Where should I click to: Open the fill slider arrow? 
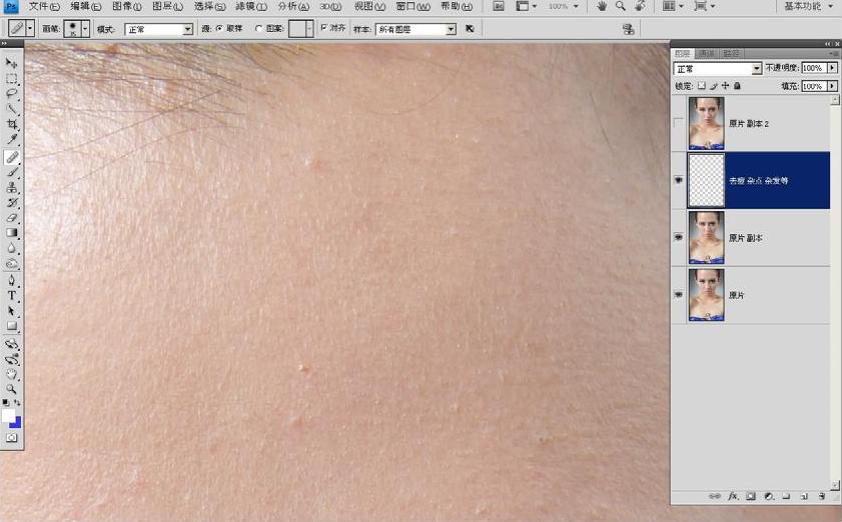832,86
